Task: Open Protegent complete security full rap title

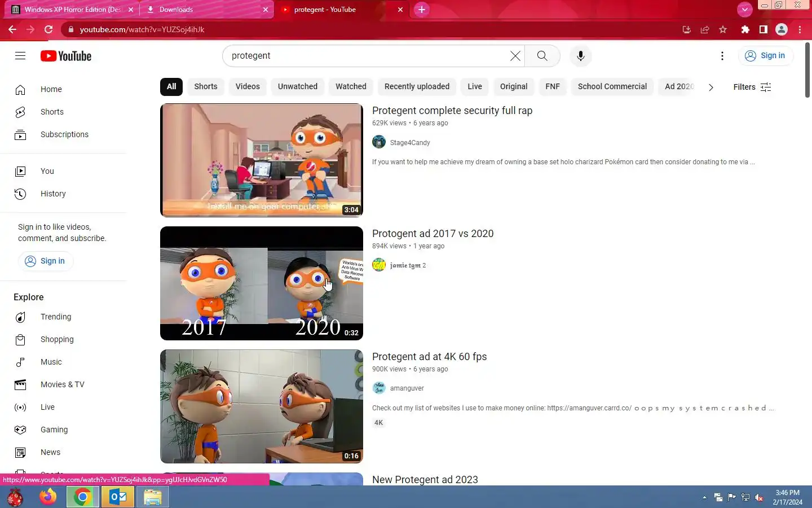Action: tap(452, 111)
